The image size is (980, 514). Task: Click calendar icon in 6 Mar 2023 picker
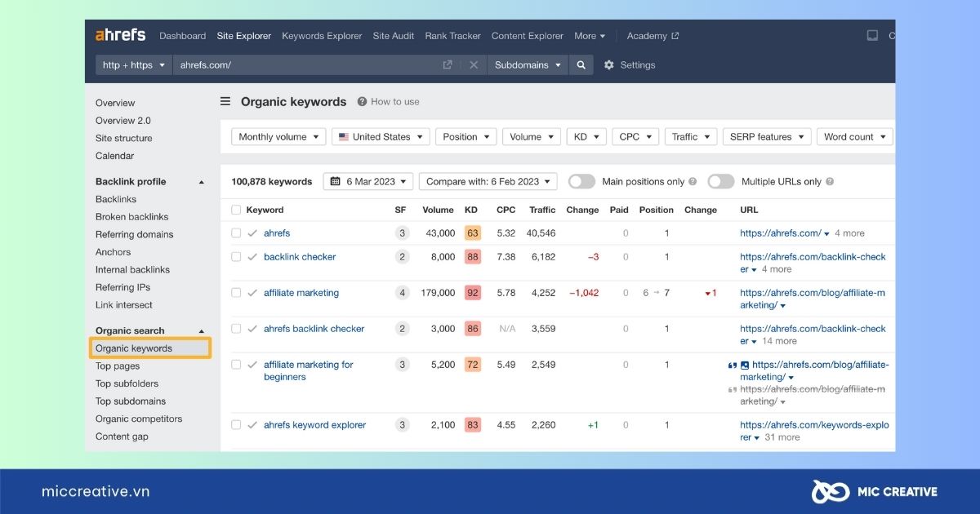[336, 182]
